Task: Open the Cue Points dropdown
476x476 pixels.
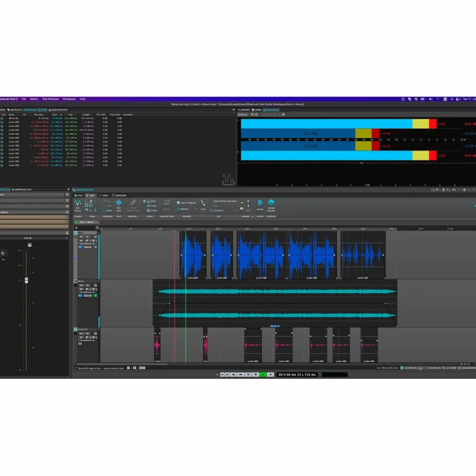Action: (x=223, y=210)
